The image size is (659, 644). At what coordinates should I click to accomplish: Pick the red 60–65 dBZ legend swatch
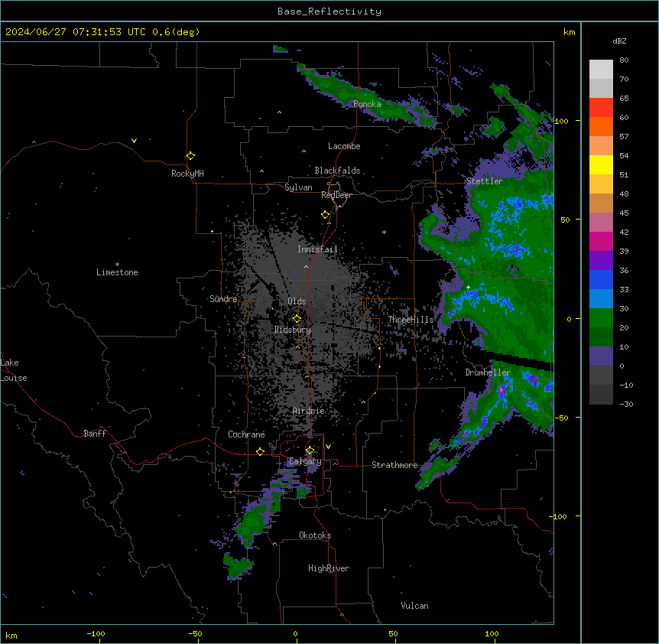tap(601, 108)
